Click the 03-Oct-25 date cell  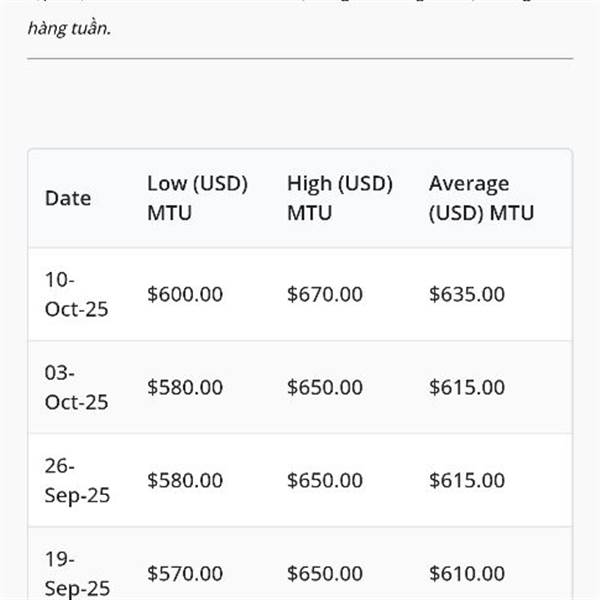coord(76,387)
